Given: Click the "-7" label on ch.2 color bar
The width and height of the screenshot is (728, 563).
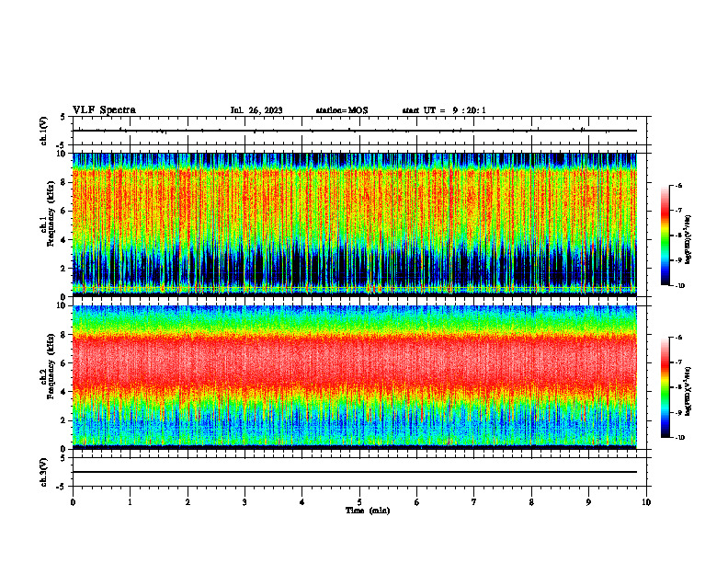Looking at the screenshot, I should click(x=678, y=362).
